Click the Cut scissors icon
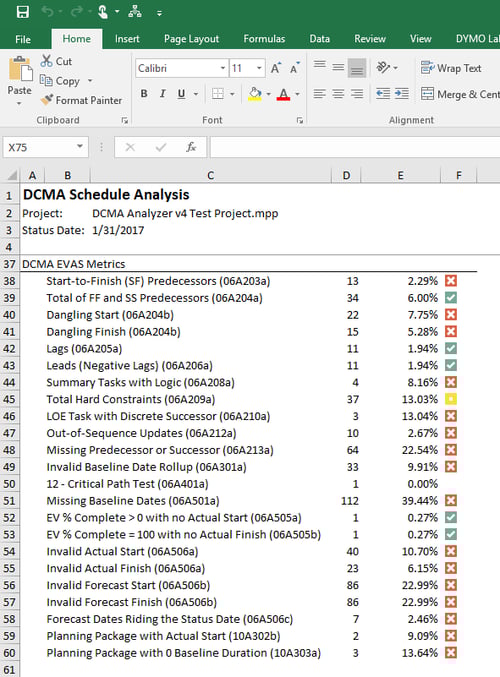 pyautogui.click(x=46, y=61)
